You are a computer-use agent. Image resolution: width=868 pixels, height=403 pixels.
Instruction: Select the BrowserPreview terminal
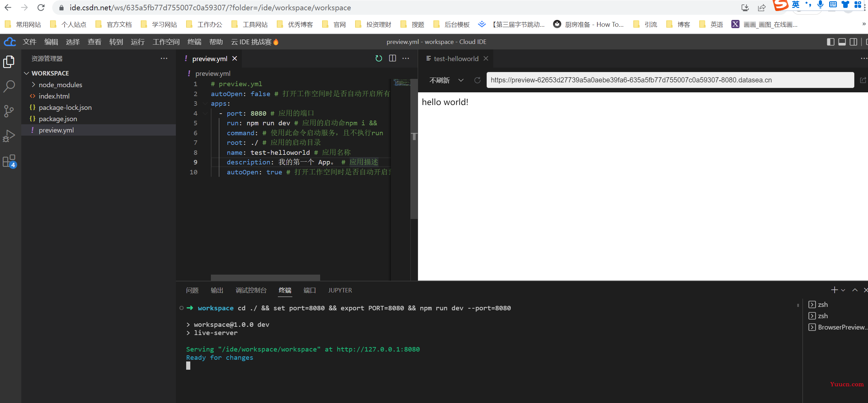[838, 327]
